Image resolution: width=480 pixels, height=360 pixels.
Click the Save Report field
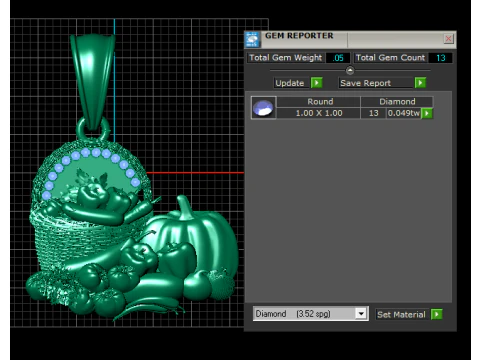[x=376, y=83]
